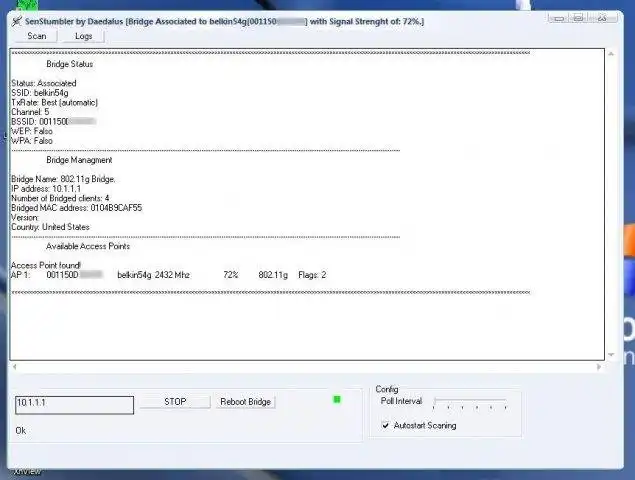Click the 'Country: United States' line
635x480 pixels.
coord(50,227)
